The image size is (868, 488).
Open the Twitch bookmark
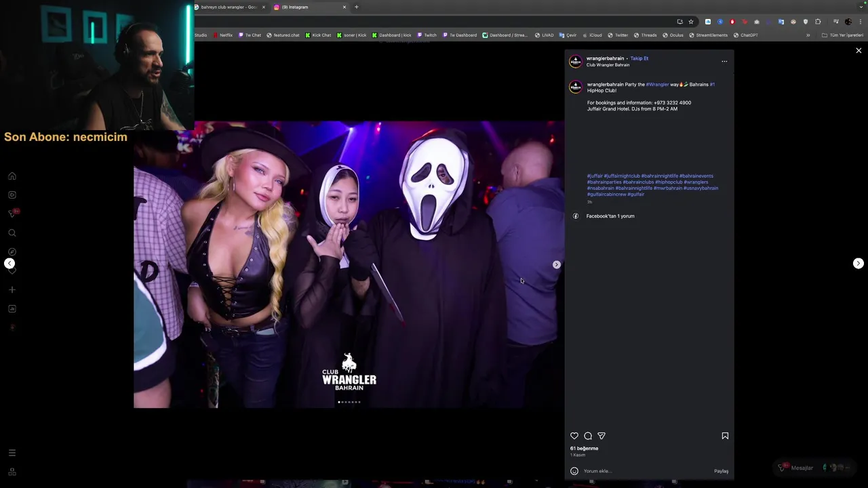click(x=427, y=35)
